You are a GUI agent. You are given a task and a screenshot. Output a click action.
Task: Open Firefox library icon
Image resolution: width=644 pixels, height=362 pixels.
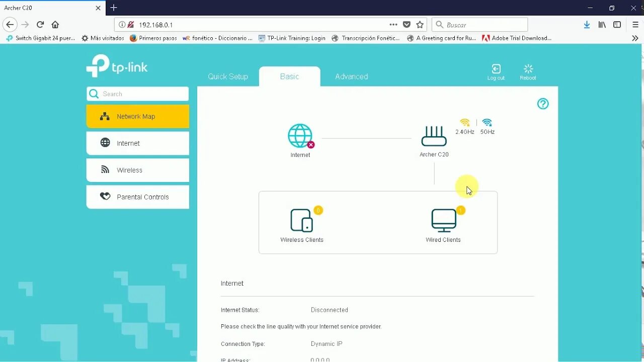(x=602, y=25)
